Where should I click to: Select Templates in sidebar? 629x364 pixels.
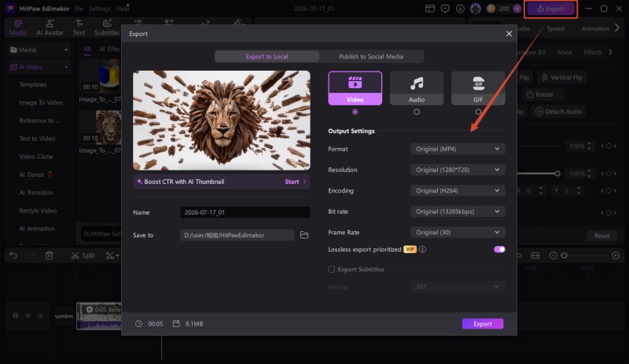[x=33, y=85]
